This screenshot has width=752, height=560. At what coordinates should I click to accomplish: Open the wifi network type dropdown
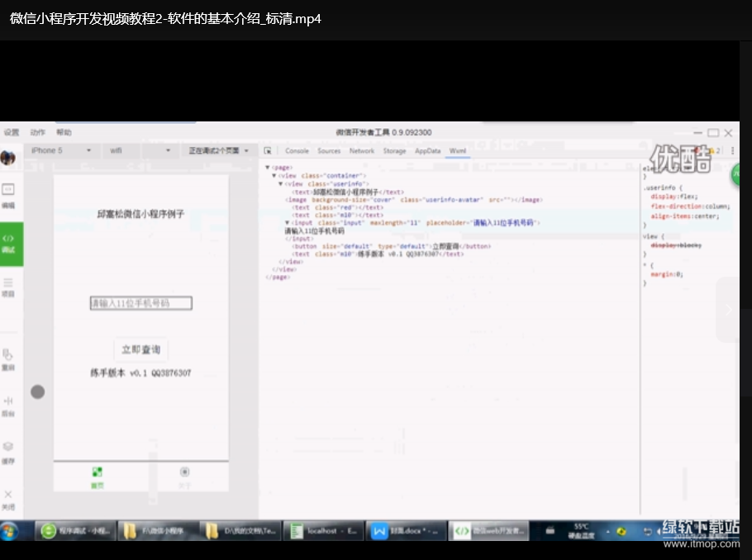[x=140, y=150]
